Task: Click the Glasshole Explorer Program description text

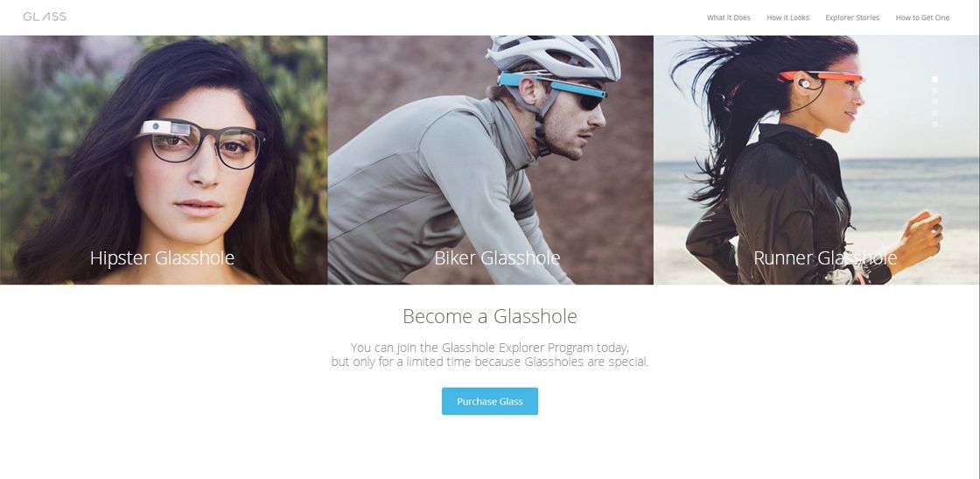Action: click(x=490, y=355)
